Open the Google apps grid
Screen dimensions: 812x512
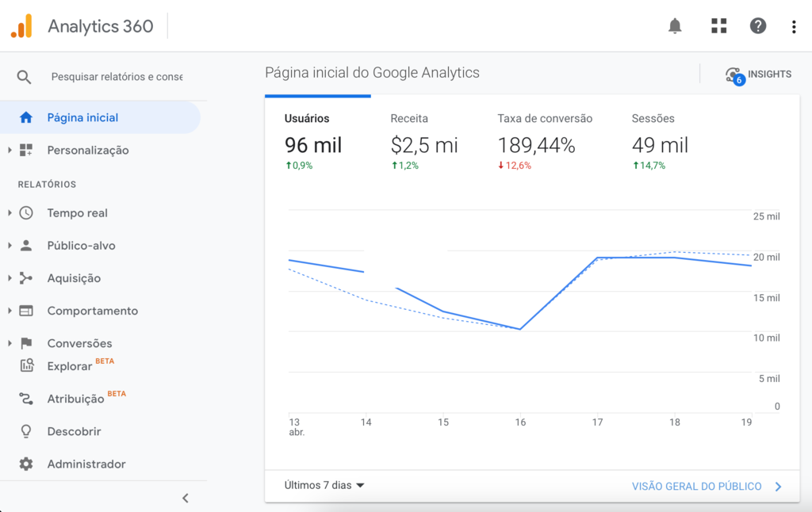(718, 25)
